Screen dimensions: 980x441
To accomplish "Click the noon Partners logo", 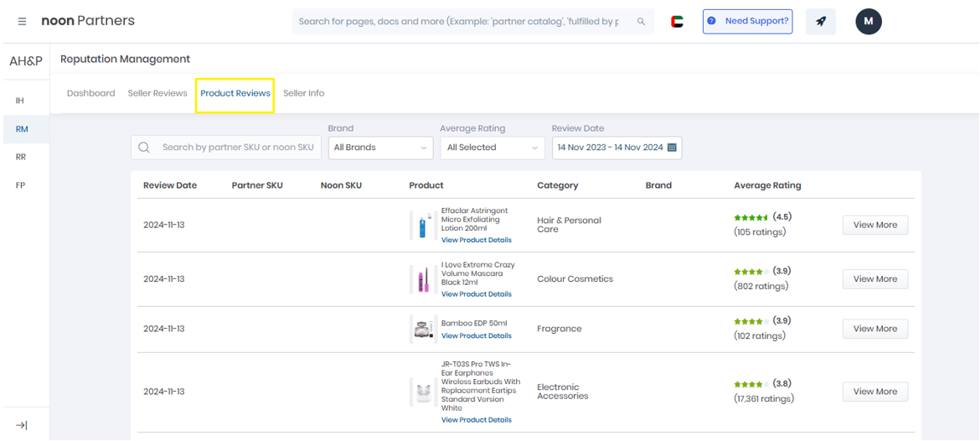I will (87, 21).
